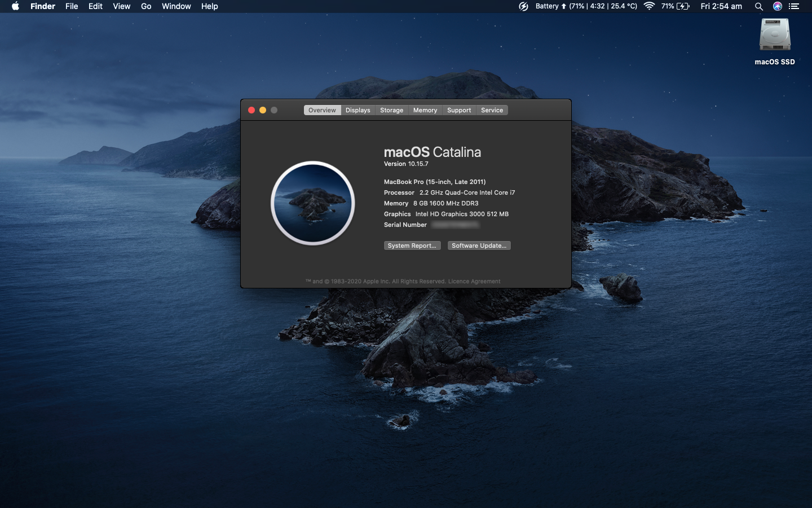
Task: Open the Apple menu
Action: point(15,6)
